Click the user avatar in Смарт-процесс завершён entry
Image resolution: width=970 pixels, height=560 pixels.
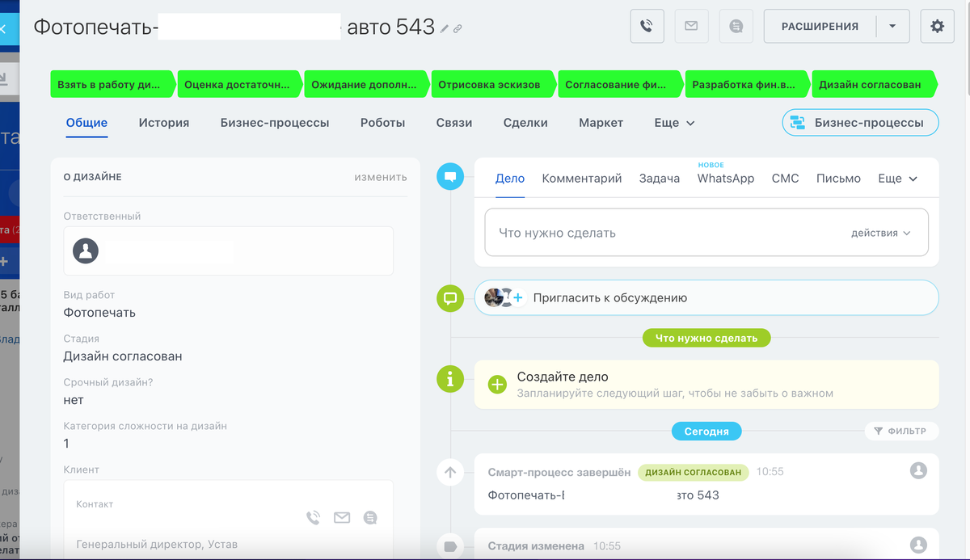918,470
